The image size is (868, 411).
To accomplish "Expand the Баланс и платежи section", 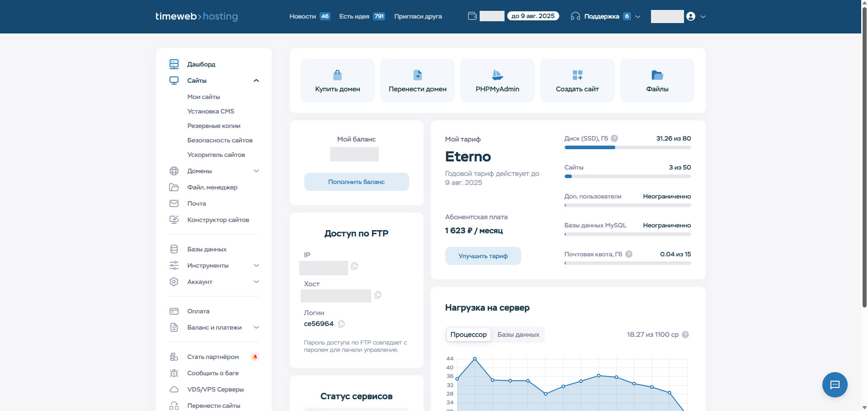I will 256,327.
